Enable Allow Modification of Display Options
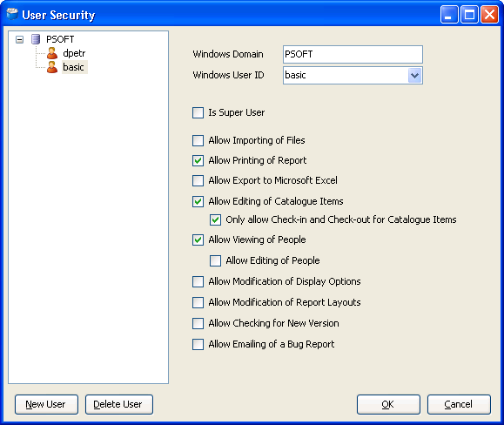 click(198, 281)
